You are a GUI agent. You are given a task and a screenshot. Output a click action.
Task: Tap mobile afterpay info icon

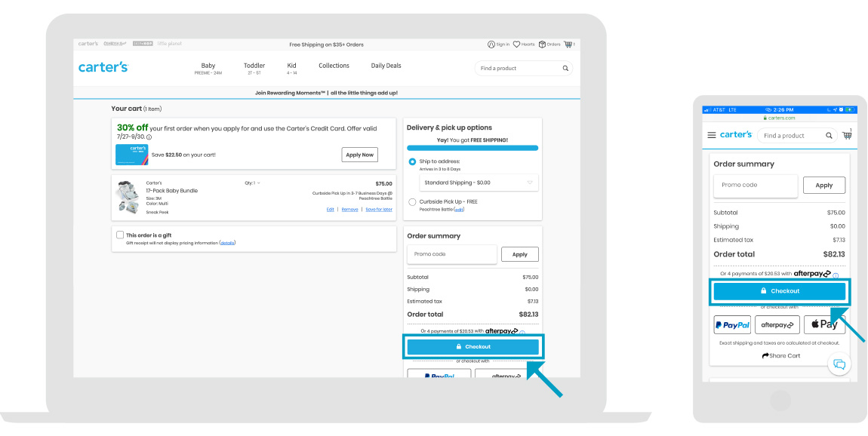pyautogui.click(x=836, y=275)
